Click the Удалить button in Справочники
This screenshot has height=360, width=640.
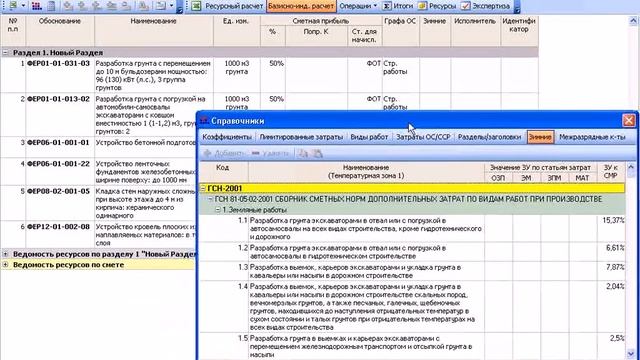click(x=271, y=153)
